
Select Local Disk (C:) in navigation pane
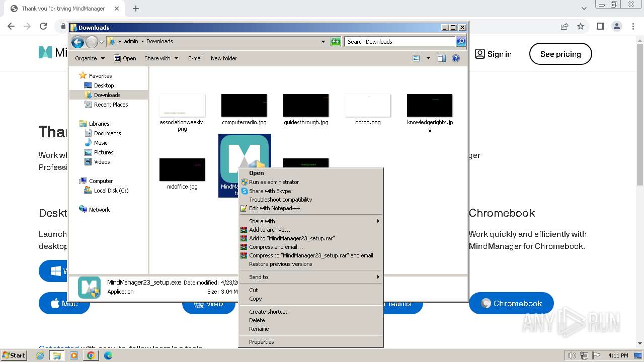(x=111, y=191)
